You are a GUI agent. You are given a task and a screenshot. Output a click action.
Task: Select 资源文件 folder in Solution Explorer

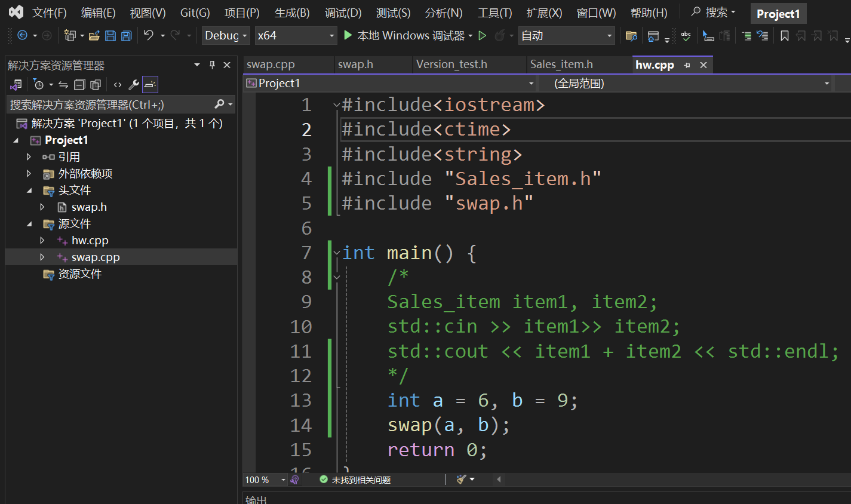pos(80,274)
